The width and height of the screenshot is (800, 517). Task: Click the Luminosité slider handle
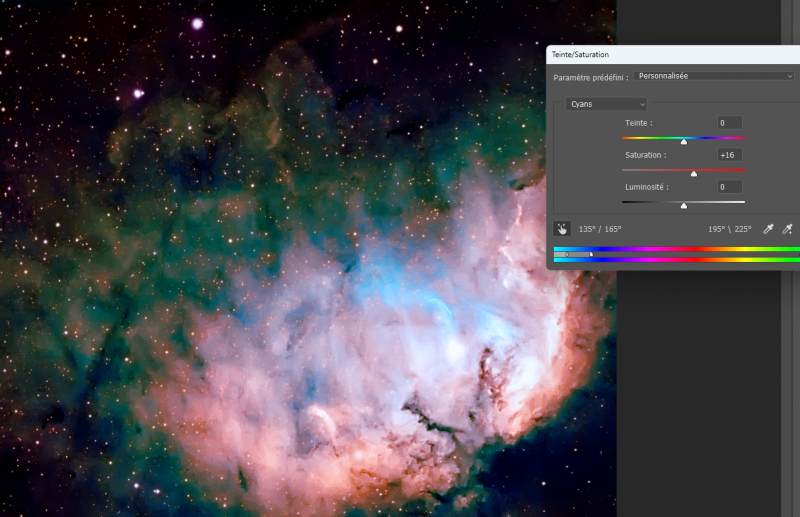[x=684, y=206]
